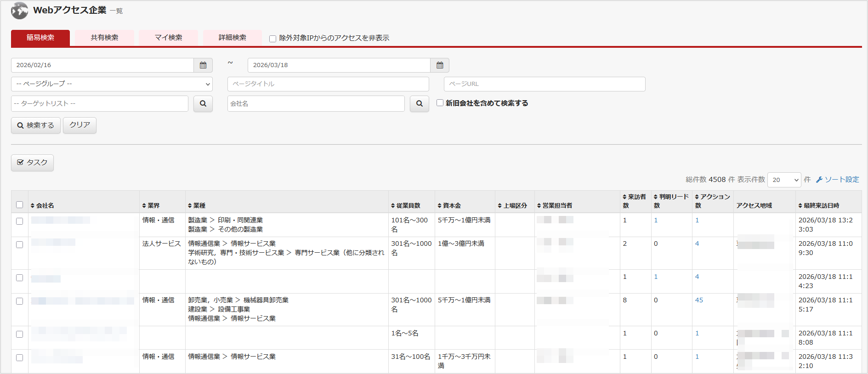Open the ターゲットリスト selector field
868x374 pixels.
click(100, 104)
